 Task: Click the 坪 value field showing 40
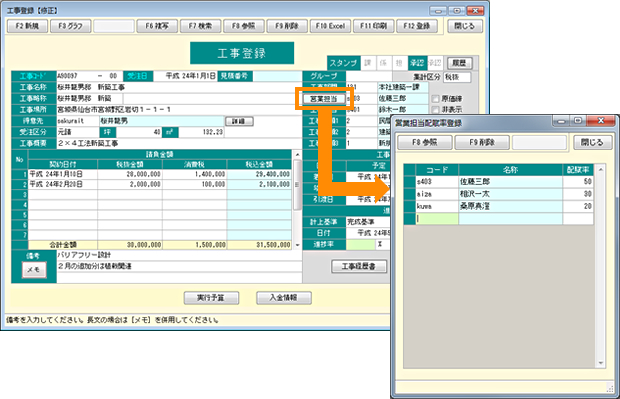[139, 132]
